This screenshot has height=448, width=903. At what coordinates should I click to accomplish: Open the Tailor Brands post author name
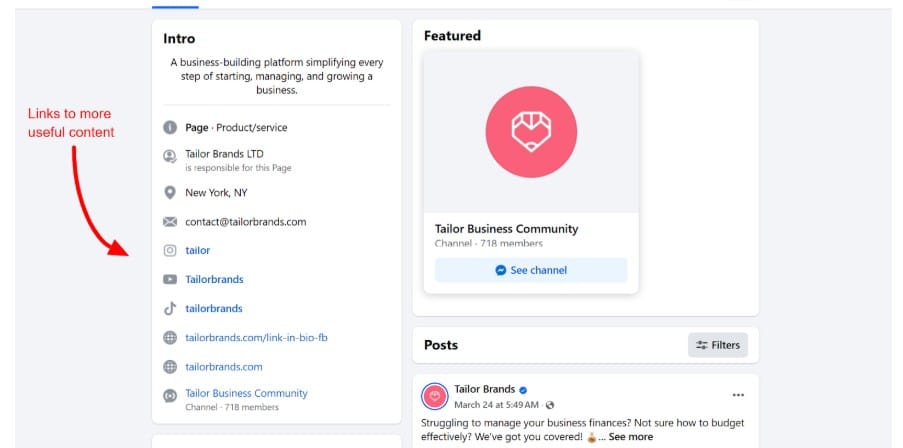[x=484, y=389]
